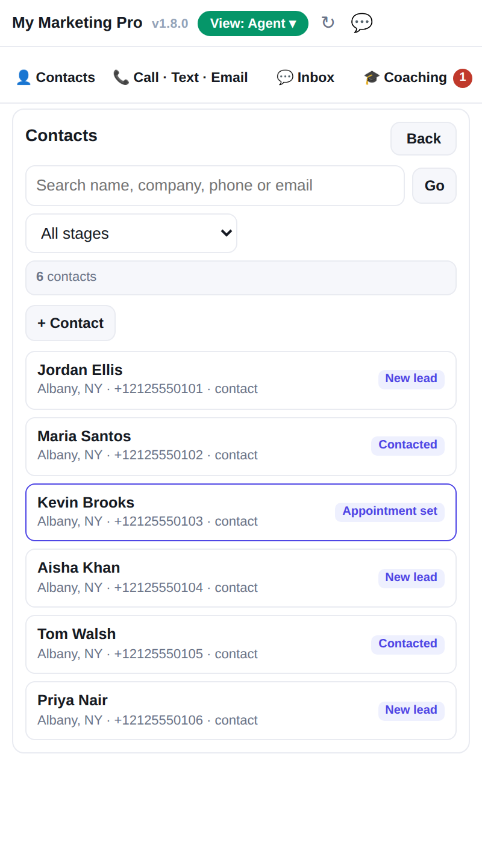Click the Go search button
The image size is (482, 868).
pyautogui.click(x=434, y=186)
